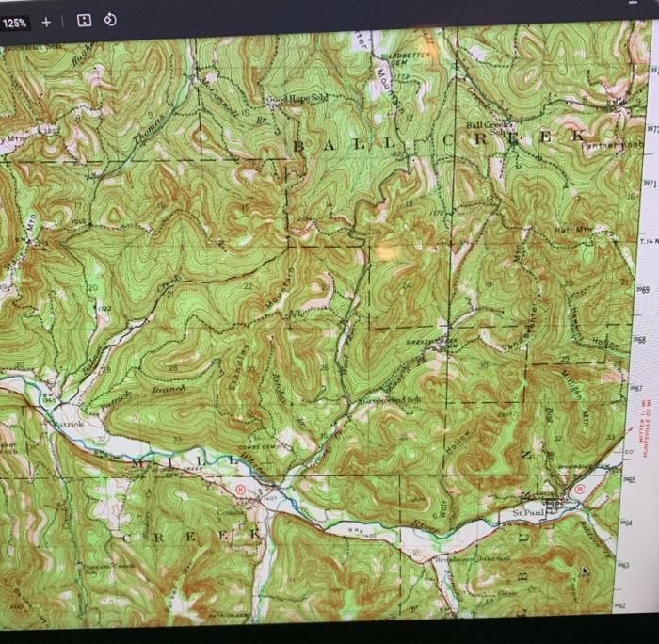Click the red circled marker near Combs

[240, 490]
